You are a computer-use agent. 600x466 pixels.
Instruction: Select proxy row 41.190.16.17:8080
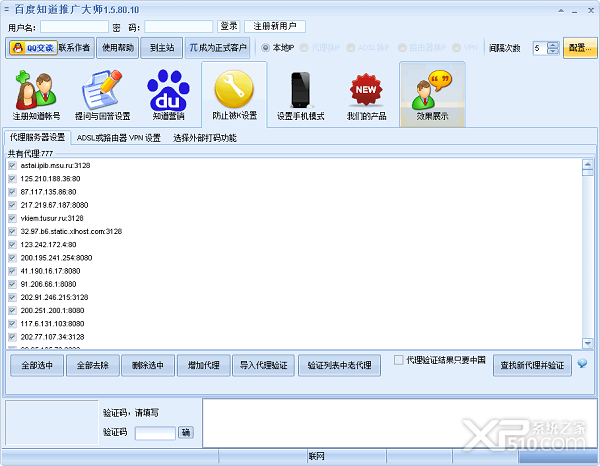(50, 271)
